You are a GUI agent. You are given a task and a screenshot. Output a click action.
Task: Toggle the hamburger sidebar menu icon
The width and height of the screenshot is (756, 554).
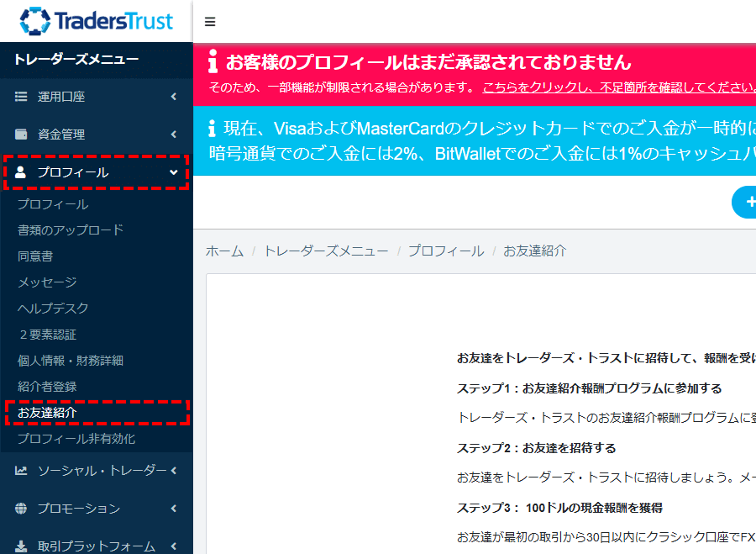210,22
